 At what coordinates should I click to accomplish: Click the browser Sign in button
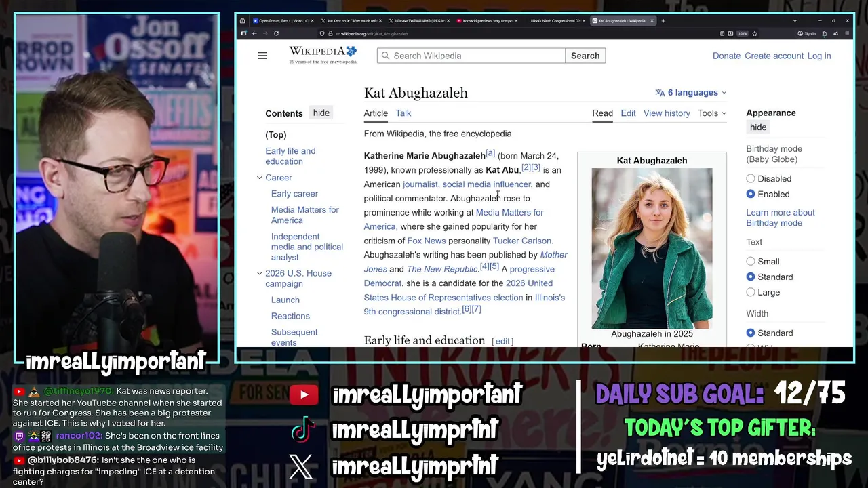[806, 33]
